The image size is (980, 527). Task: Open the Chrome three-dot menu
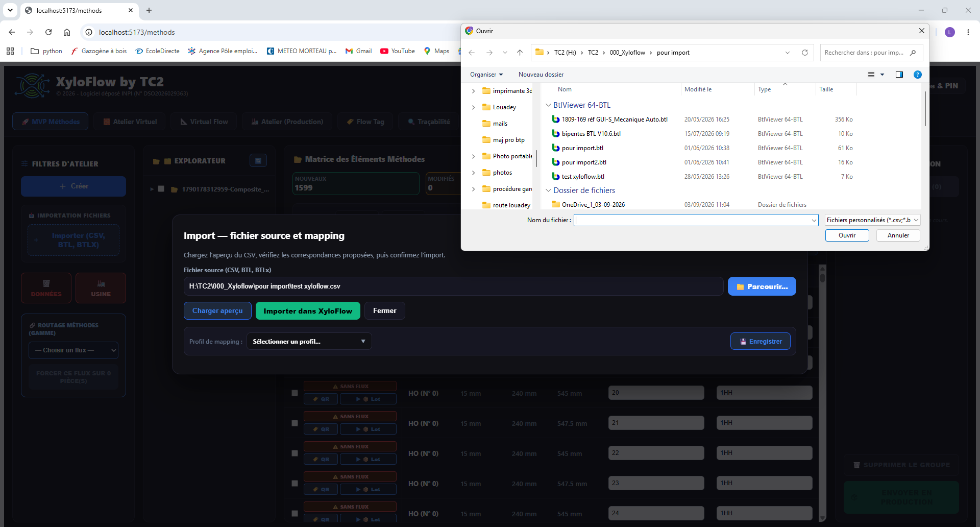tap(968, 32)
